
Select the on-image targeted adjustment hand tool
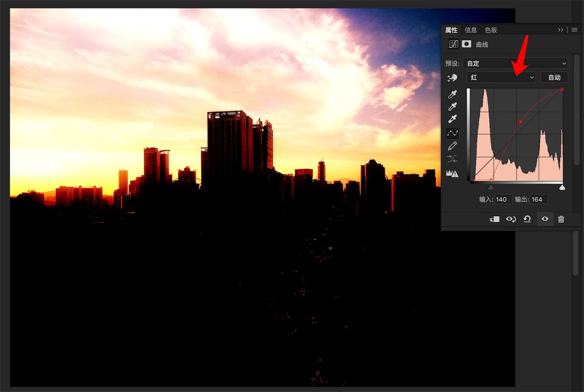pyautogui.click(x=452, y=78)
